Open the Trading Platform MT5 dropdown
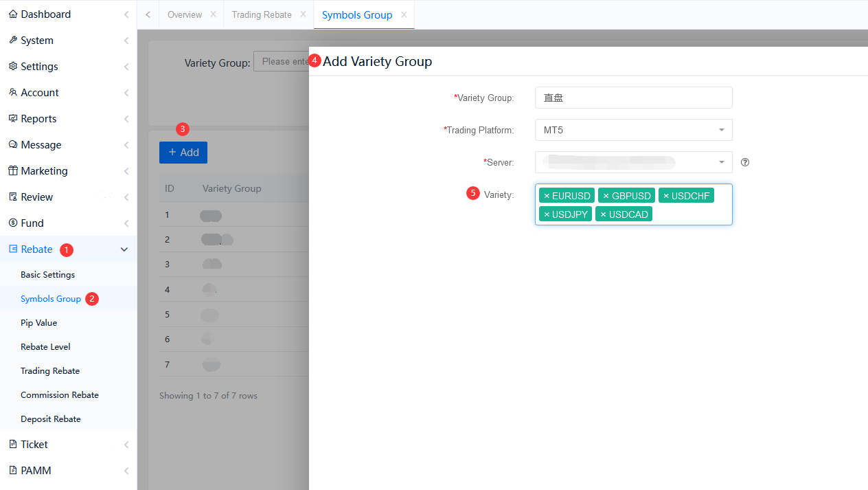 (633, 130)
